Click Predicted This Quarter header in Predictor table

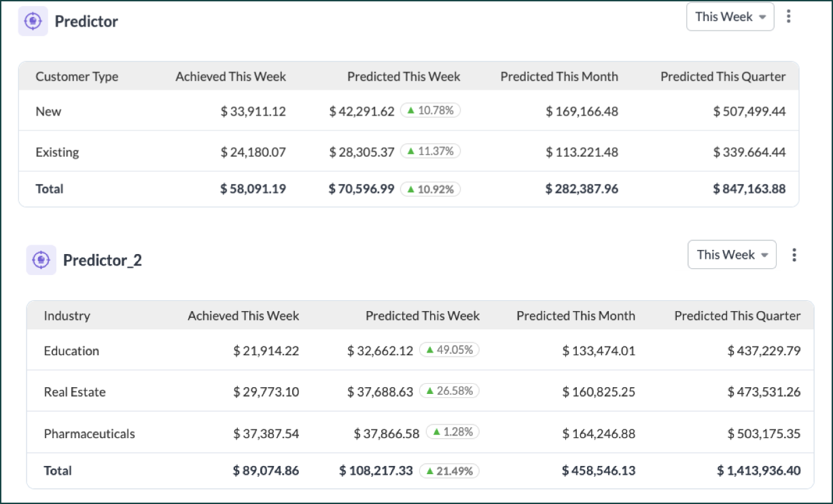pos(723,77)
